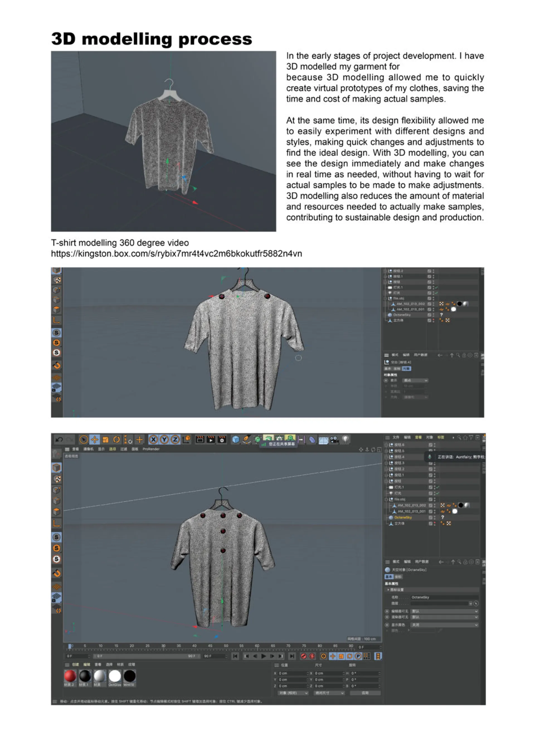Open the light bulb object icon
The width and height of the screenshot is (535, 756).
coord(345,439)
